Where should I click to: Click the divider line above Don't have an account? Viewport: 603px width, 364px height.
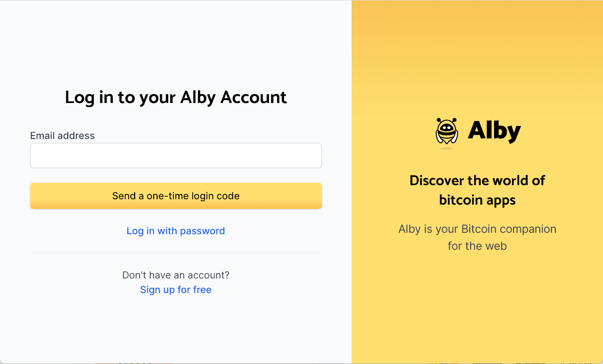click(176, 253)
